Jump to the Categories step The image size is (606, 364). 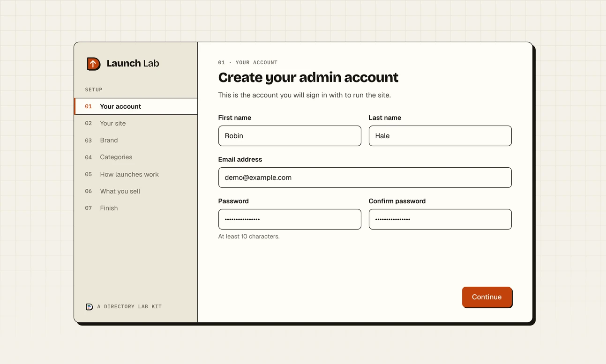click(x=136, y=157)
